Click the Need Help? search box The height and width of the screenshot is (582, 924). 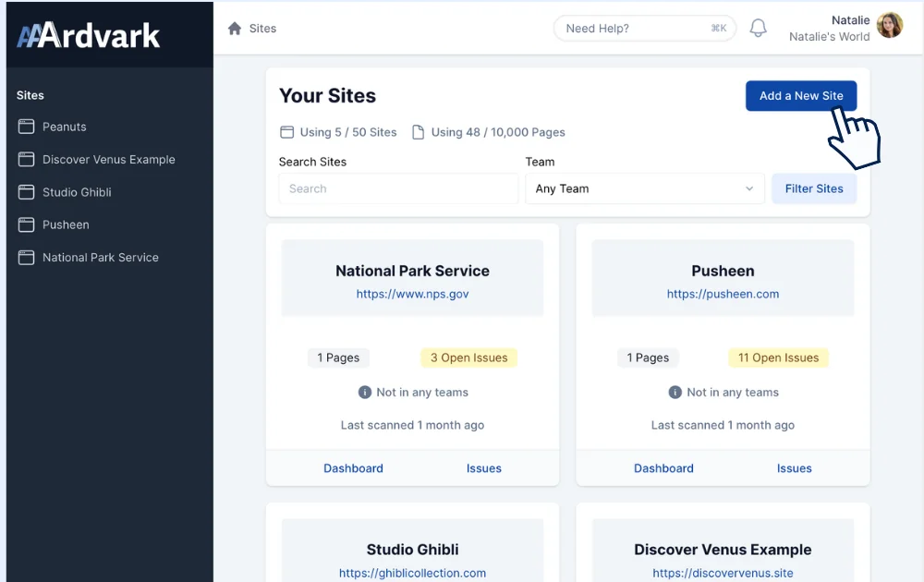click(644, 29)
